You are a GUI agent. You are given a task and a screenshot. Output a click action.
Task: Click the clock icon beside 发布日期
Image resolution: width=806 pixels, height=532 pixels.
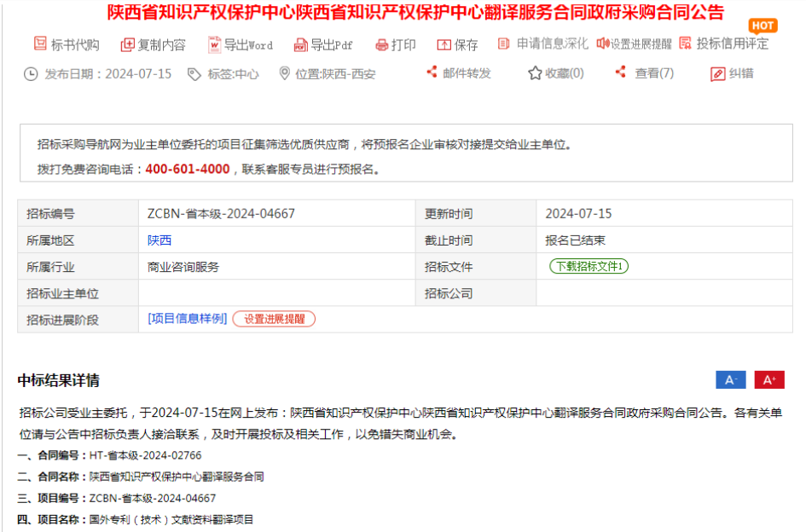click(31, 74)
